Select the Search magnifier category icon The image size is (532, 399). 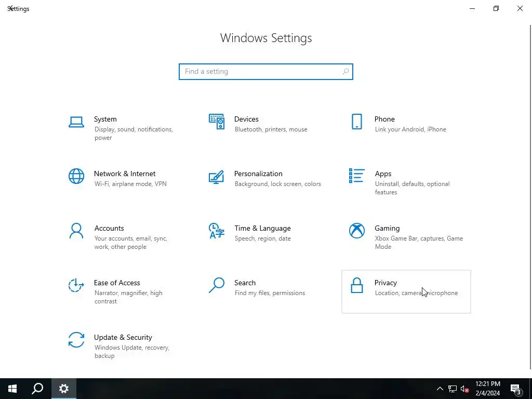217,285
